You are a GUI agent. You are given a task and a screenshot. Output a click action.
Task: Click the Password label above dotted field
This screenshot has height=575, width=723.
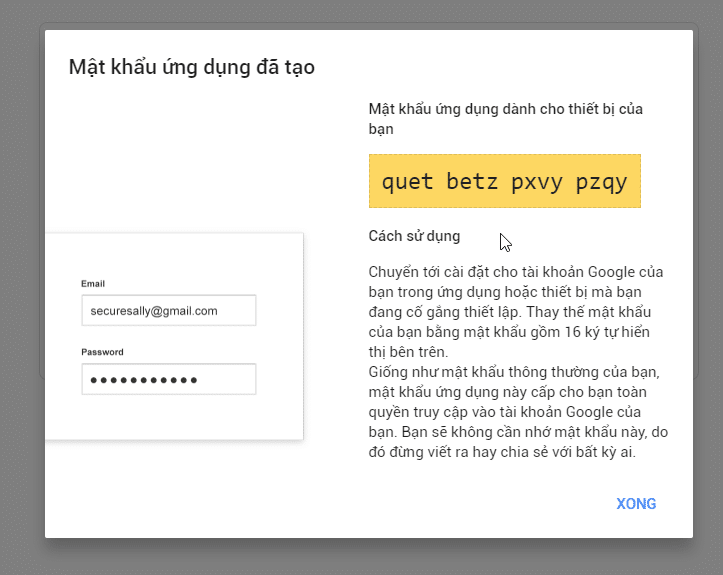(102, 352)
